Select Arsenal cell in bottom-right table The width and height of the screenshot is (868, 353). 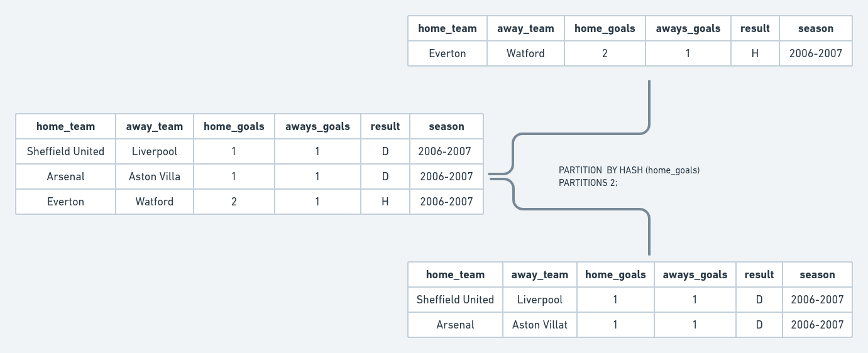tap(455, 325)
